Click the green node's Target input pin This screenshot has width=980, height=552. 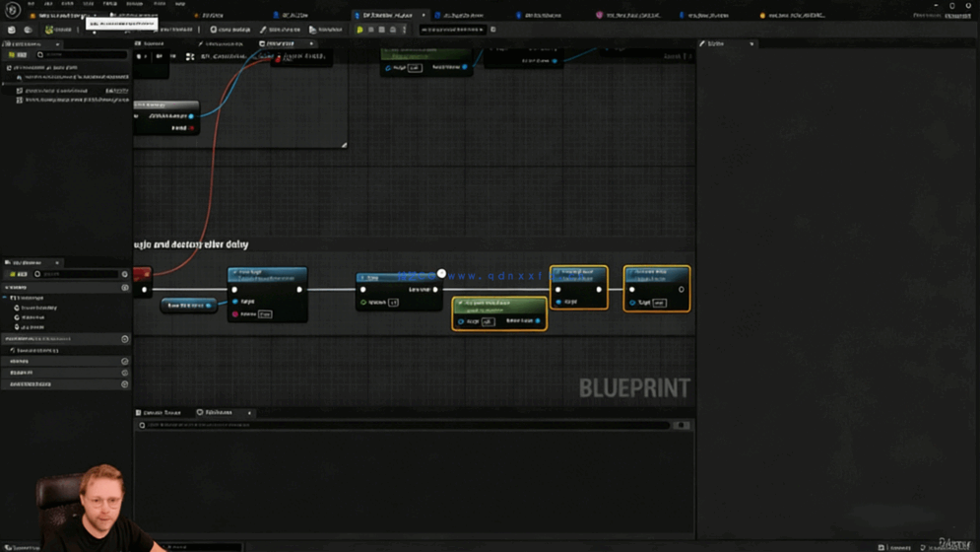[x=461, y=321]
